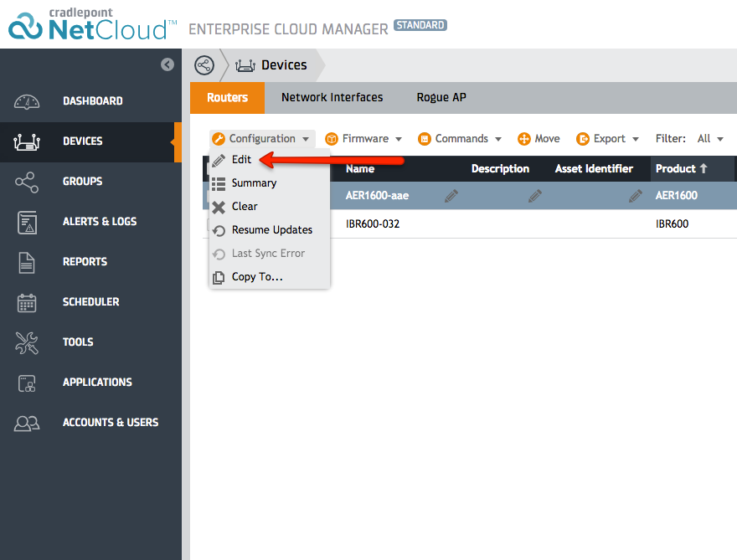Choose Last Sync Error menu entry
Viewport: 737px width, 560px height.
click(270, 254)
